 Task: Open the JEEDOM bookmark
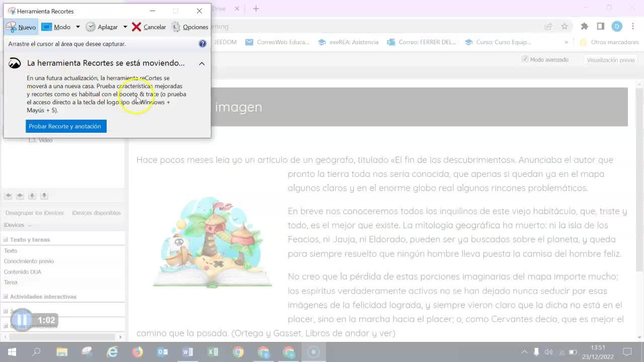point(225,42)
